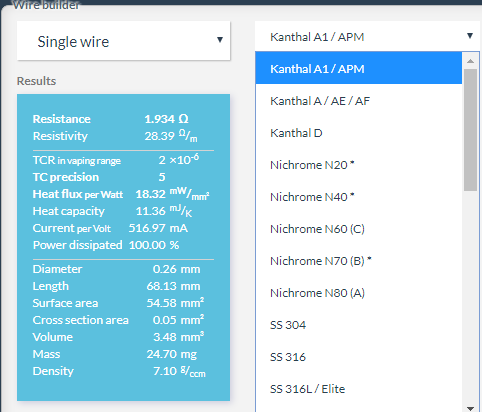Select the highlighted Kanthal A1 / APM option
The image size is (482, 412).
click(359, 68)
